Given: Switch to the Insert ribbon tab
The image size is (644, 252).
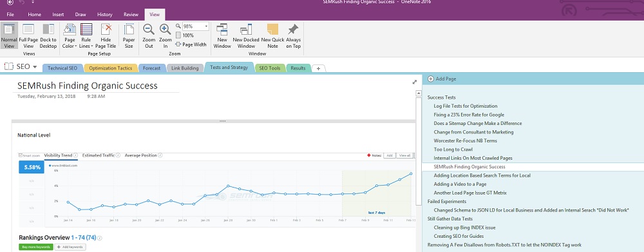Looking at the screenshot, I should coord(58,14).
